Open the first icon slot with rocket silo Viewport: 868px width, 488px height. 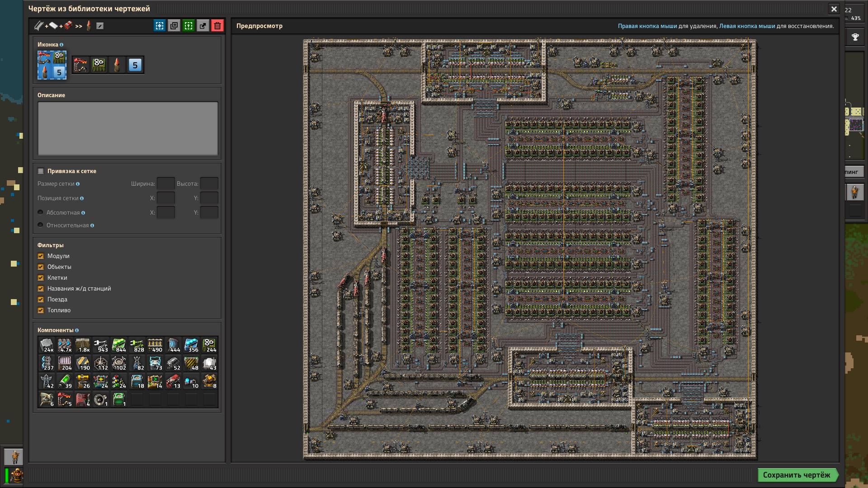click(81, 65)
